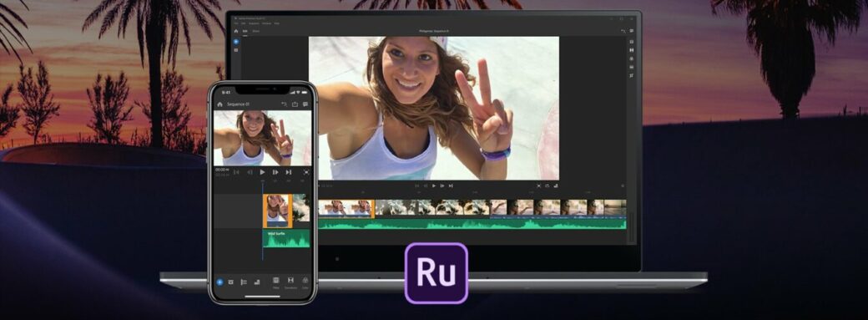The height and width of the screenshot is (320, 868).
Task: Open the timeline options menu at right edge
Action: [623, 185]
